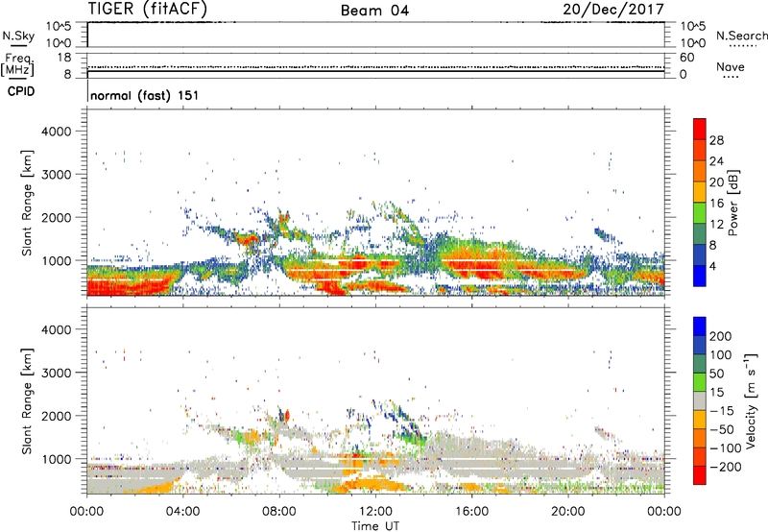The width and height of the screenshot is (768, 532).
Task: Click the dotted Nave line in the frequency panel
Action: tap(375, 66)
